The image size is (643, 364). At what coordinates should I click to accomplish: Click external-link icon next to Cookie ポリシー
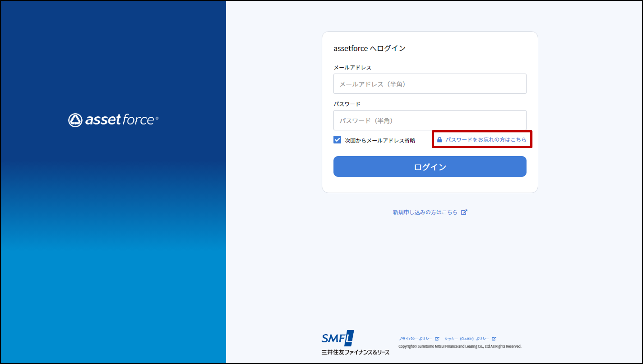point(494,339)
